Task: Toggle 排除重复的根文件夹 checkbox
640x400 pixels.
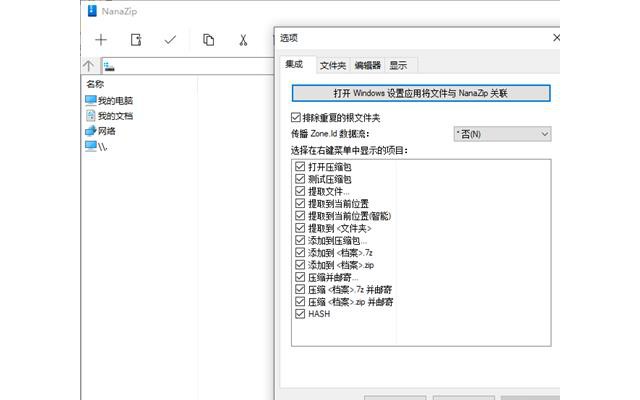Action: click(296, 118)
